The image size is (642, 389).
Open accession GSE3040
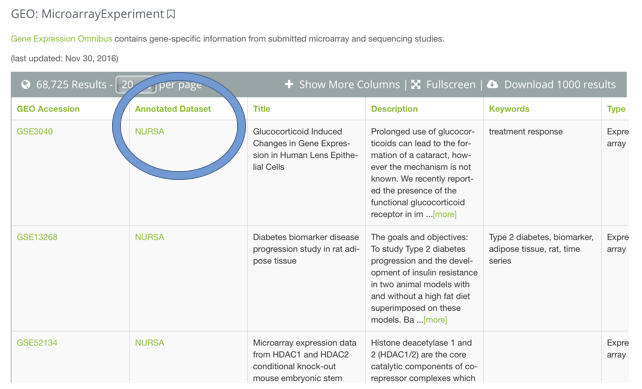35,131
